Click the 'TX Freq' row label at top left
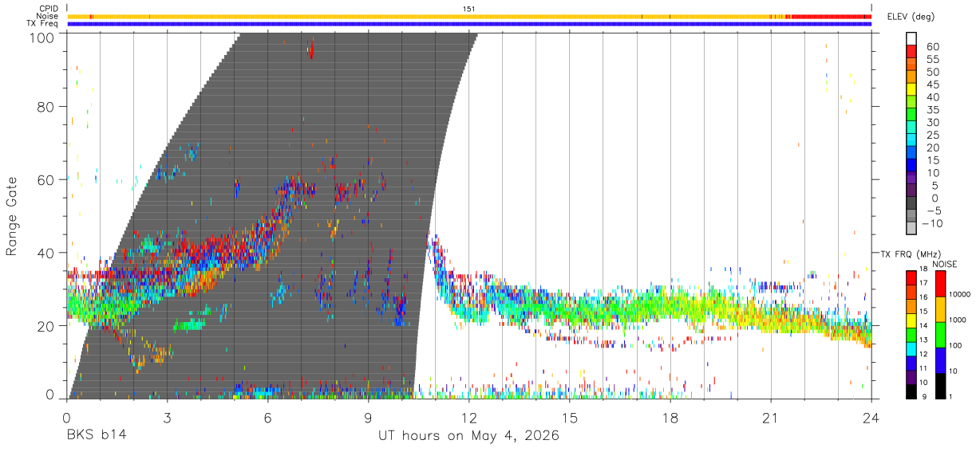 tap(42, 24)
